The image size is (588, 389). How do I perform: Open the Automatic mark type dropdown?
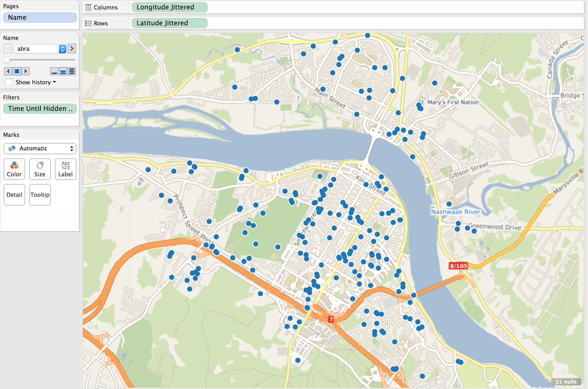pyautogui.click(x=40, y=148)
